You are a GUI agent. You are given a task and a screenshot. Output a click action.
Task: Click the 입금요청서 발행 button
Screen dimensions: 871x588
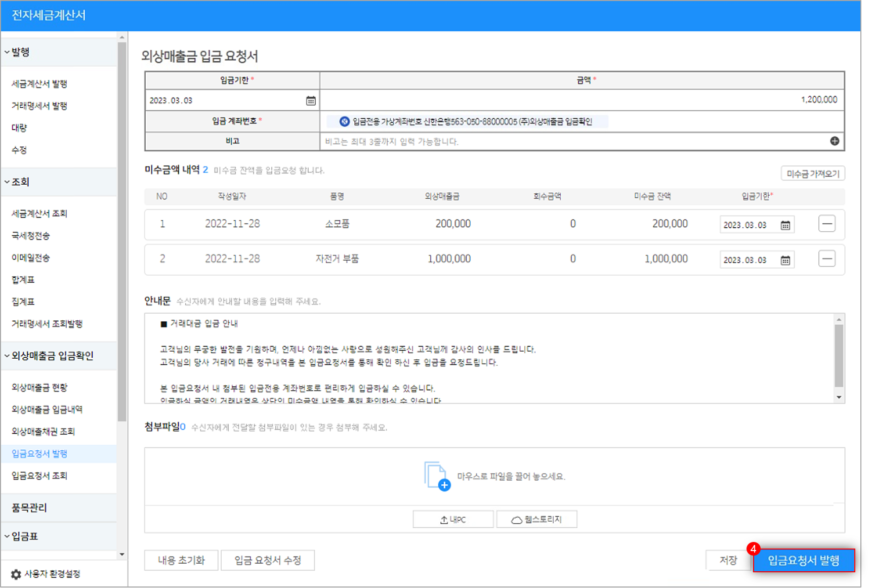tap(804, 560)
